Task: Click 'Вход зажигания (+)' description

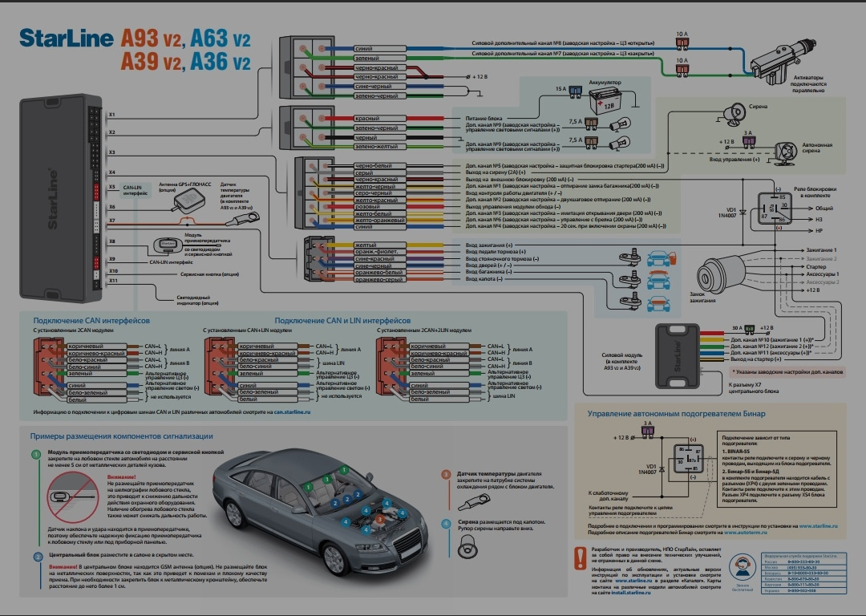Action: [489, 245]
